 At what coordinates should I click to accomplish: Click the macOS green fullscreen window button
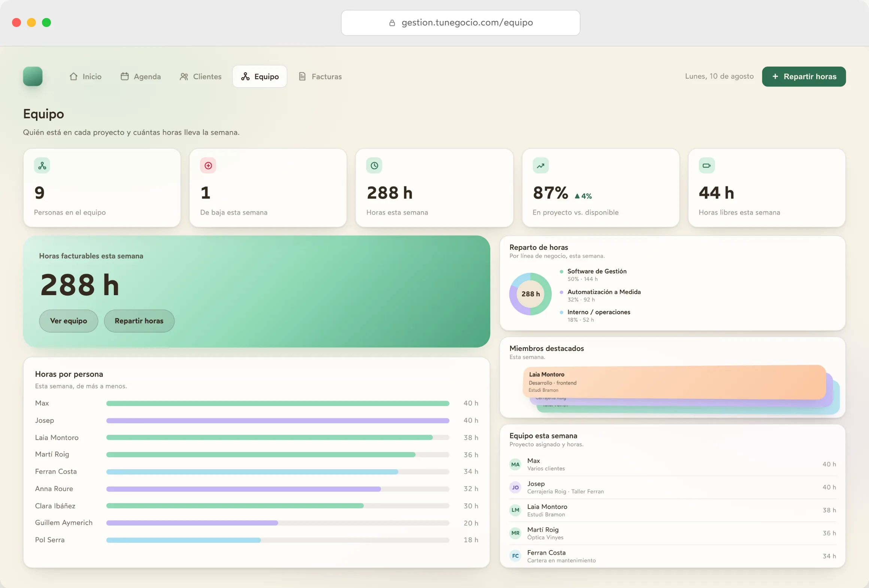46,23
